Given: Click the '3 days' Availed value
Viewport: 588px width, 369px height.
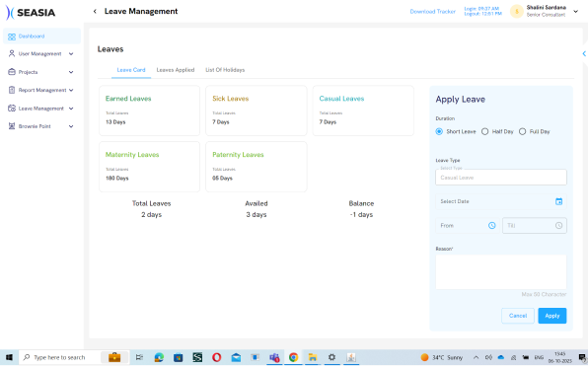Looking at the screenshot, I should tap(257, 214).
